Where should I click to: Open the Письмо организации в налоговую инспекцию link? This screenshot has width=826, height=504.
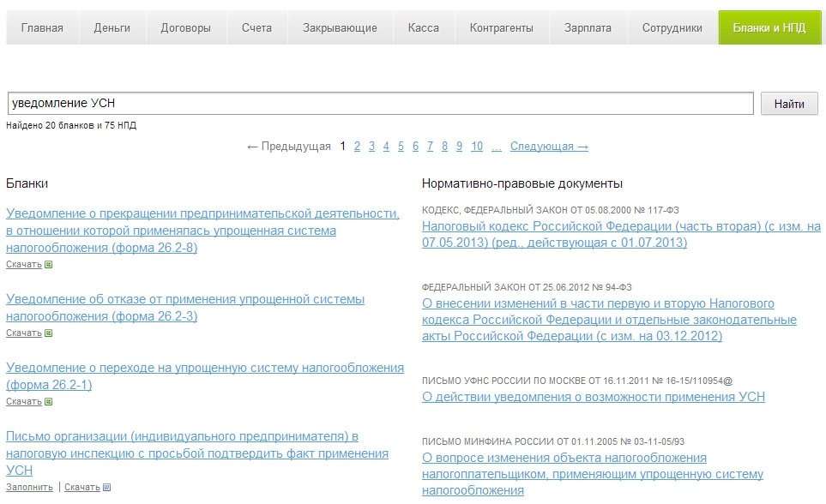pyautogui.click(x=197, y=453)
